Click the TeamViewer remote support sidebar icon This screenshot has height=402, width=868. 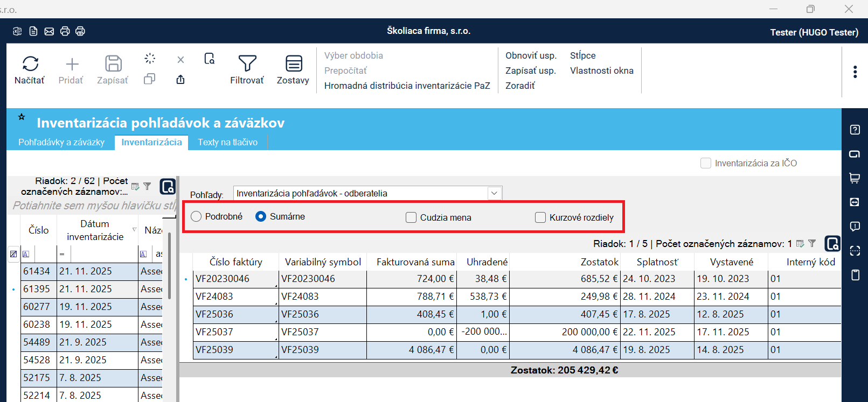(x=855, y=202)
